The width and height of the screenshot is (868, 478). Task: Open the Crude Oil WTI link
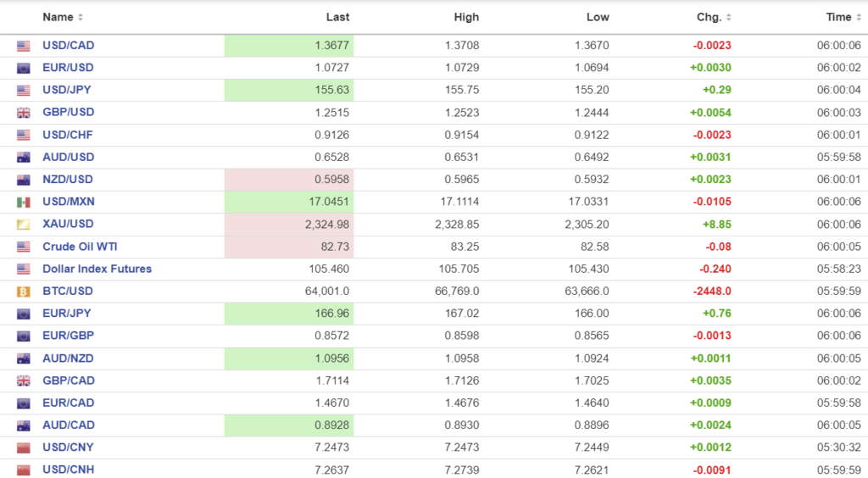click(x=80, y=247)
